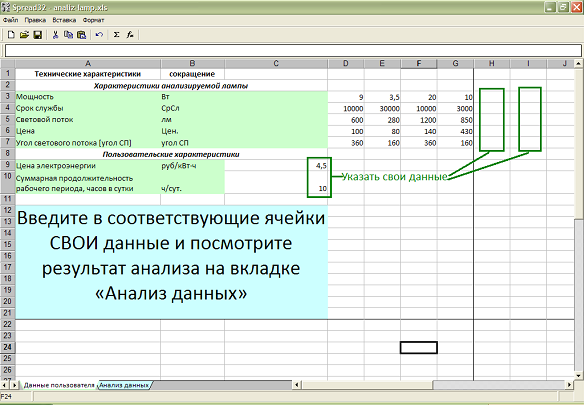Select row 9 header
The width and height of the screenshot is (585, 405).
[7, 165]
